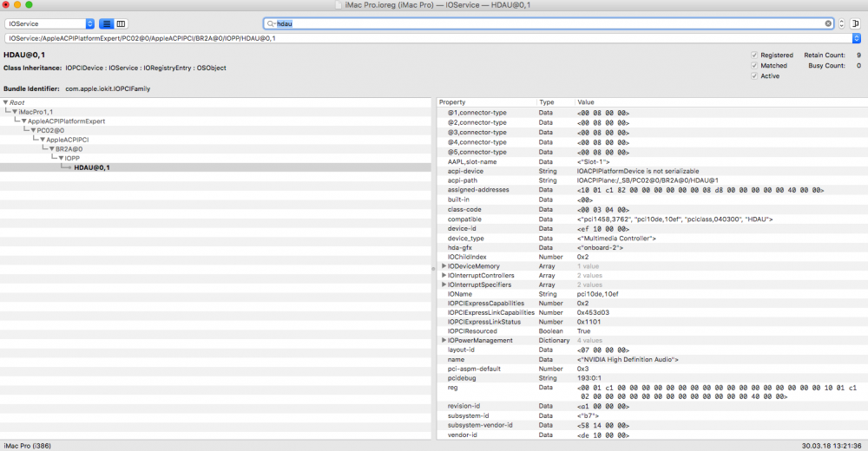Screen dimensions: 868x451
Task: Select the HDAU@0,1 tree entry
Action: 215,167
